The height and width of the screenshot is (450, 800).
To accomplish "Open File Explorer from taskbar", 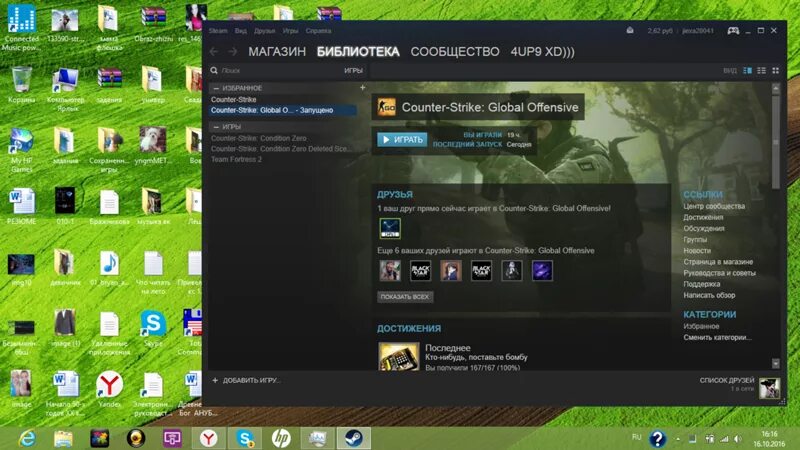I will (x=63, y=438).
